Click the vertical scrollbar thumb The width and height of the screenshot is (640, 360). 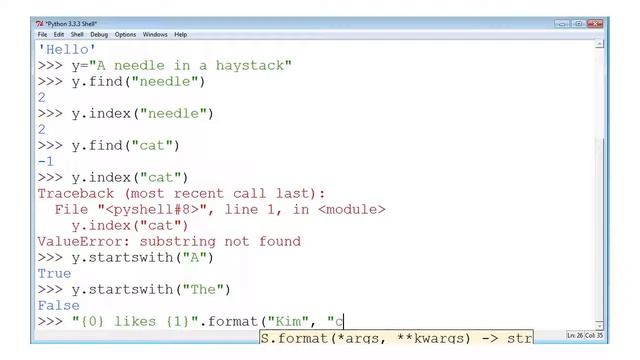(599, 229)
